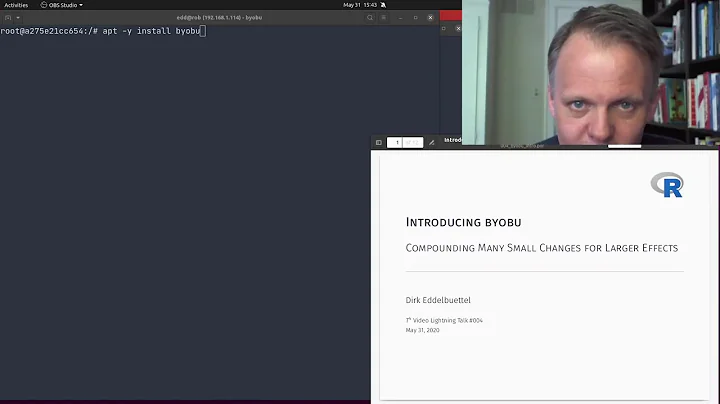The image size is (720, 404).
Task: Toggle the PDF viewer sidebar panel
Action: coord(379,143)
